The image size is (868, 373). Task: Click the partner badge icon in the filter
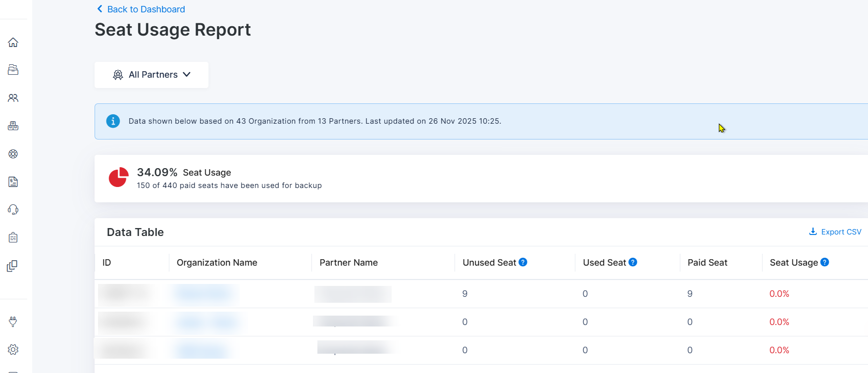click(x=118, y=75)
